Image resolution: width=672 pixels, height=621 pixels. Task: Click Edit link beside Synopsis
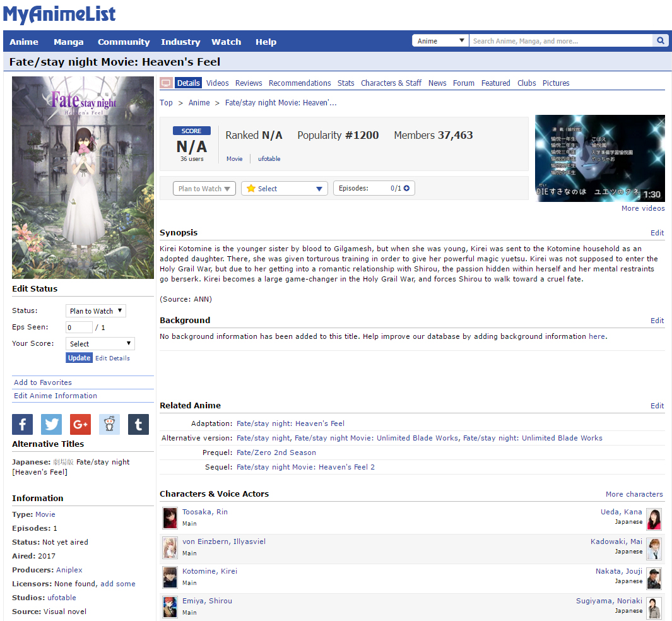click(x=657, y=233)
